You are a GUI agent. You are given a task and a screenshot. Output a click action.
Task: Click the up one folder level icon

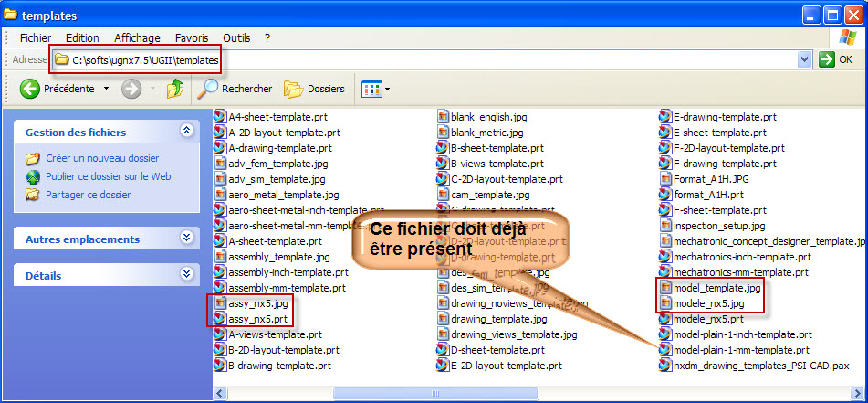coord(175,89)
